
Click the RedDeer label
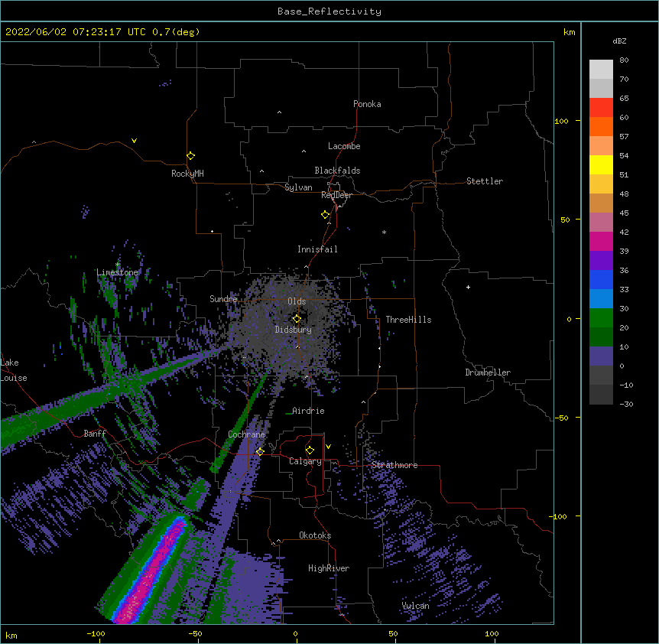point(336,195)
